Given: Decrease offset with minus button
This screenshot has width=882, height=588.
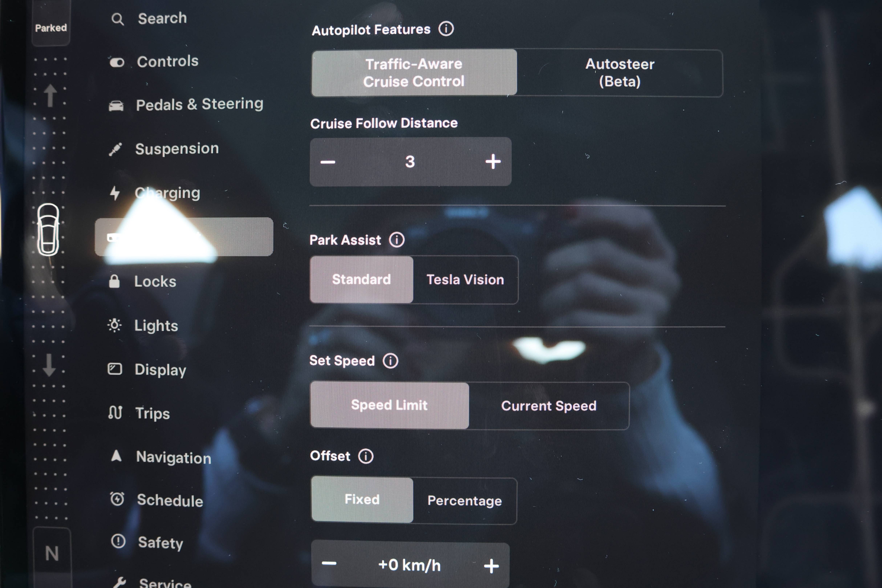Looking at the screenshot, I should click(329, 564).
